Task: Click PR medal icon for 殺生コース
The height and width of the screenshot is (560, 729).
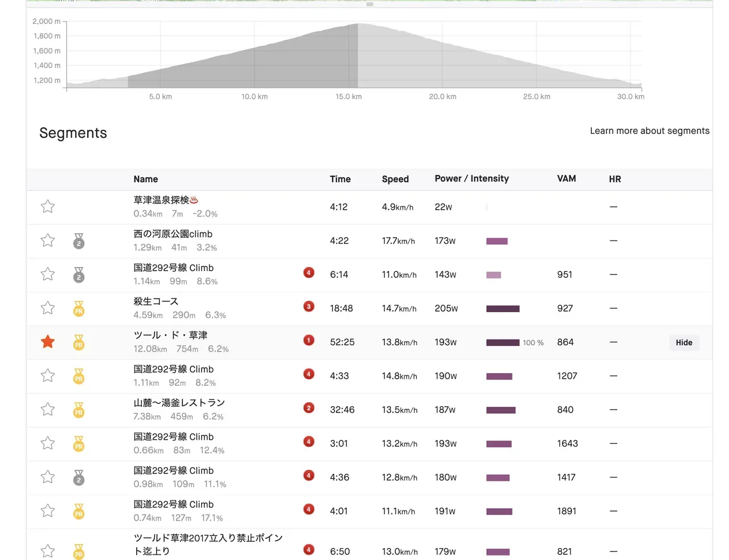Action: [79, 309]
